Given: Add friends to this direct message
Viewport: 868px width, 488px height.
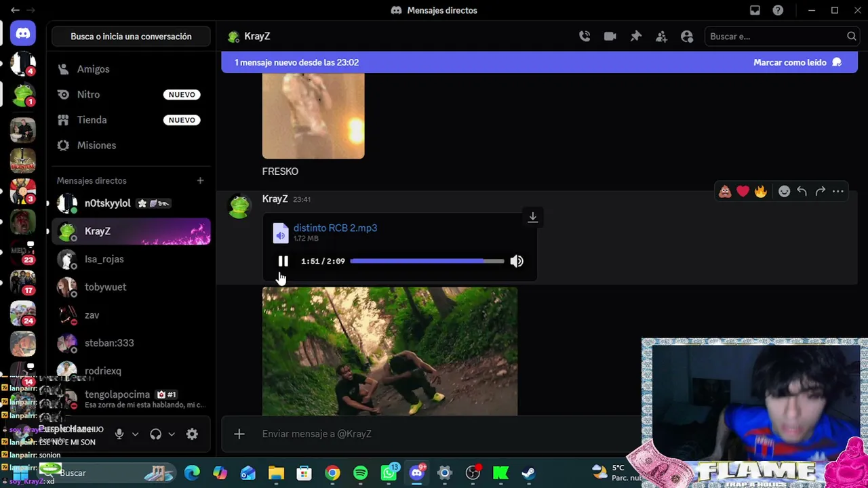Looking at the screenshot, I should (661, 37).
